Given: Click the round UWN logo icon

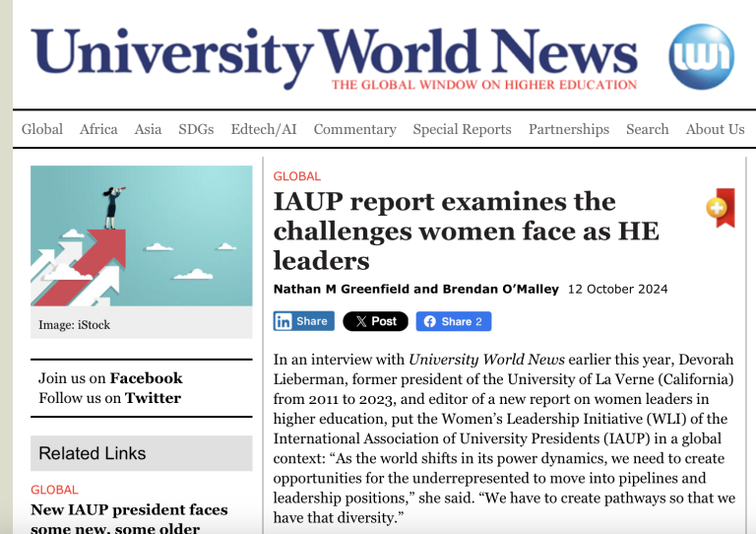Looking at the screenshot, I should click(x=701, y=55).
